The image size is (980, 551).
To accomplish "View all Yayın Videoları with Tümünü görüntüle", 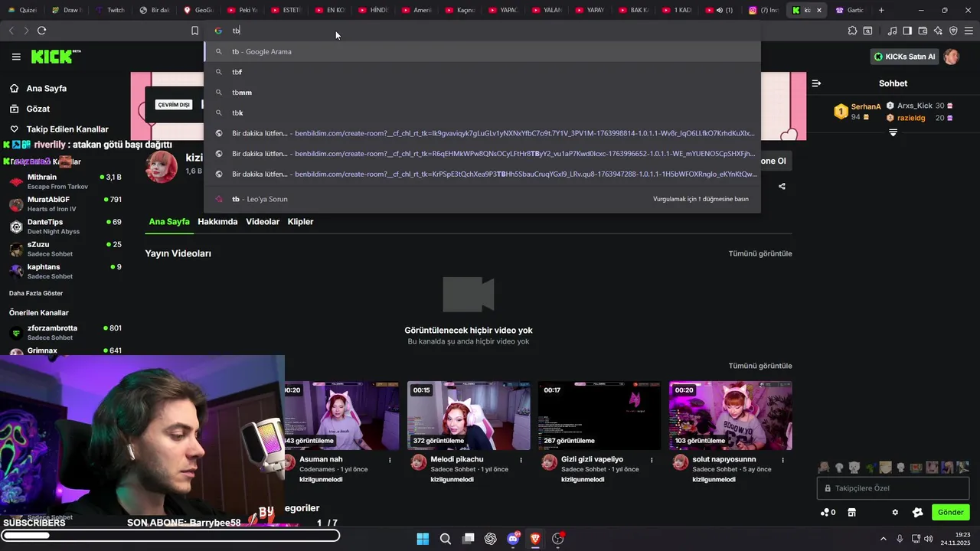I will tap(760, 253).
